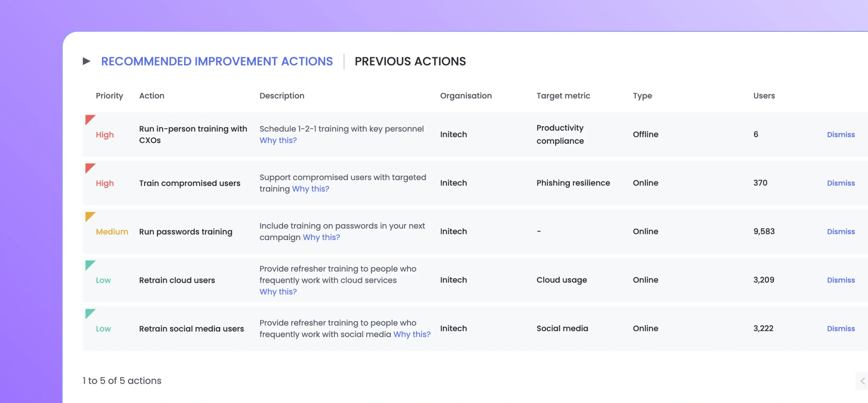Open Why this? on Retrain cloud users row
This screenshot has height=403, width=868.
[x=278, y=291]
